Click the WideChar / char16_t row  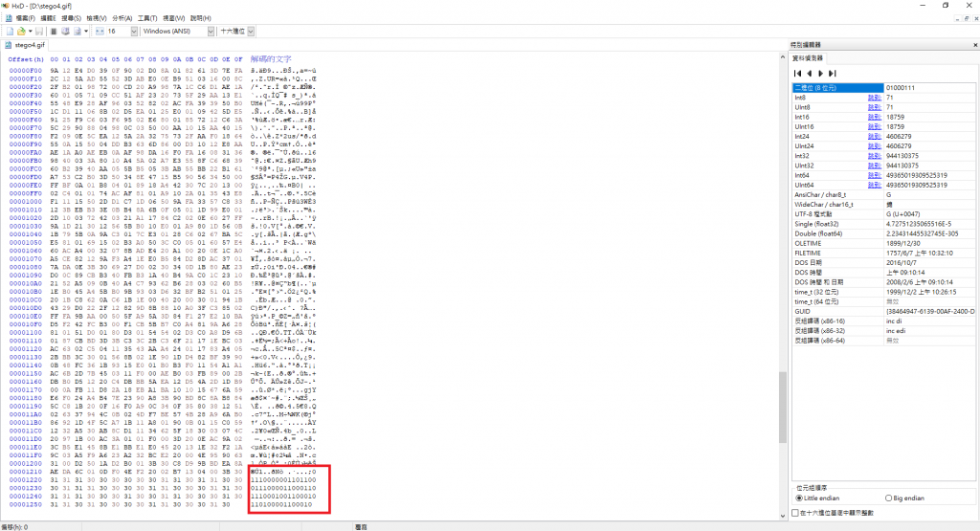pyautogui.click(x=883, y=205)
